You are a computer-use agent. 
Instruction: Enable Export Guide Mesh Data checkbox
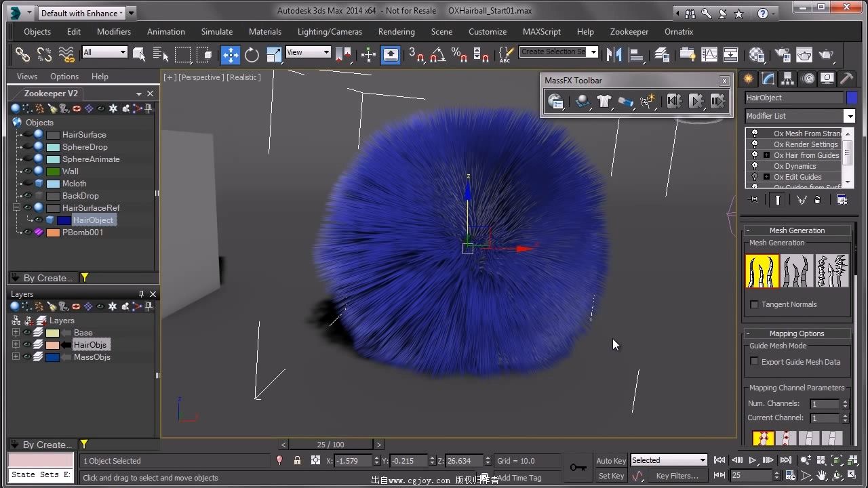pyautogui.click(x=754, y=362)
